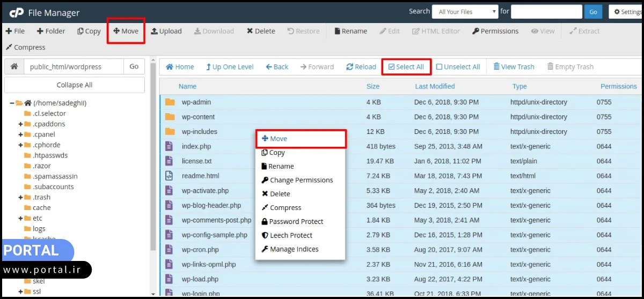
Task: Expand the .cpanel tree folder
Action: [20, 134]
